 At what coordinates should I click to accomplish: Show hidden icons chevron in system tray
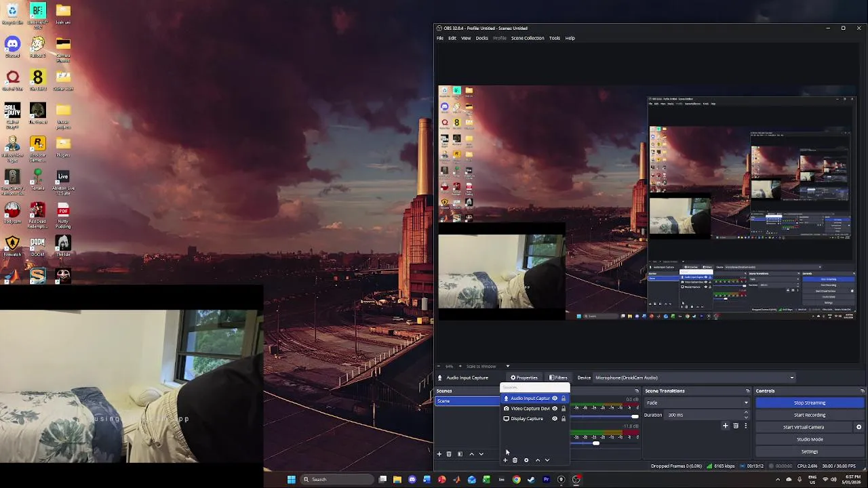(x=777, y=479)
